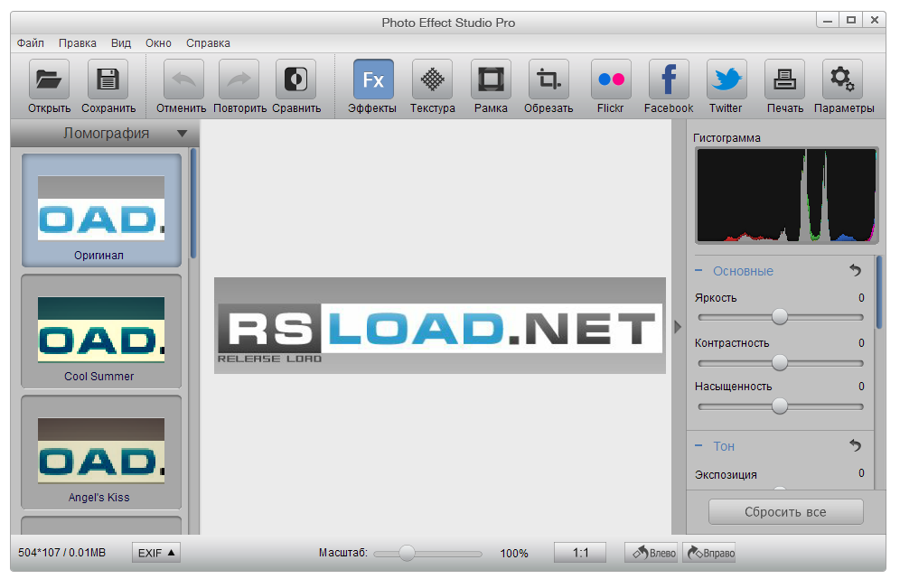
Task: Open the Правка menu
Action: (78, 43)
